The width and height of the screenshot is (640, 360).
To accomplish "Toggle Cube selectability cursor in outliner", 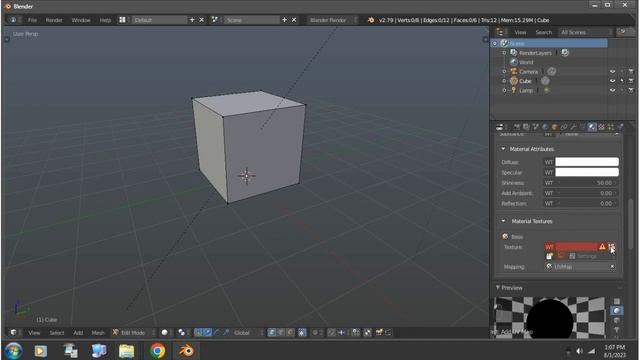I will tap(622, 81).
